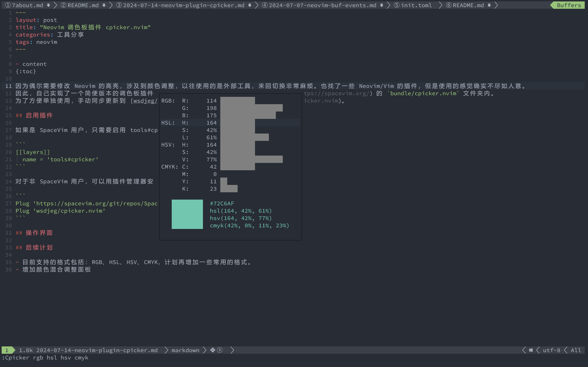Click the teal color preview swatch
This screenshot has width=588, height=367.
coord(187,214)
